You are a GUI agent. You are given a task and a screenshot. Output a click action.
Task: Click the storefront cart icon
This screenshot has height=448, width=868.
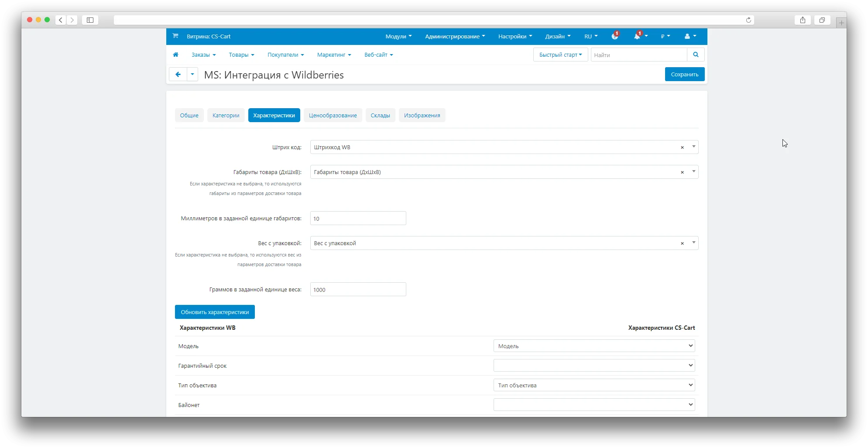point(175,36)
